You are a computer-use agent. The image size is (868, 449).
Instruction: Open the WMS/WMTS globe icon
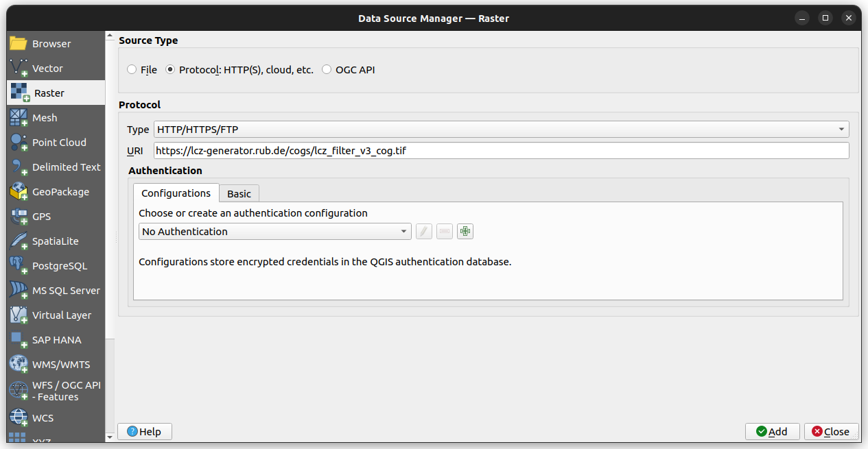coord(19,365)
